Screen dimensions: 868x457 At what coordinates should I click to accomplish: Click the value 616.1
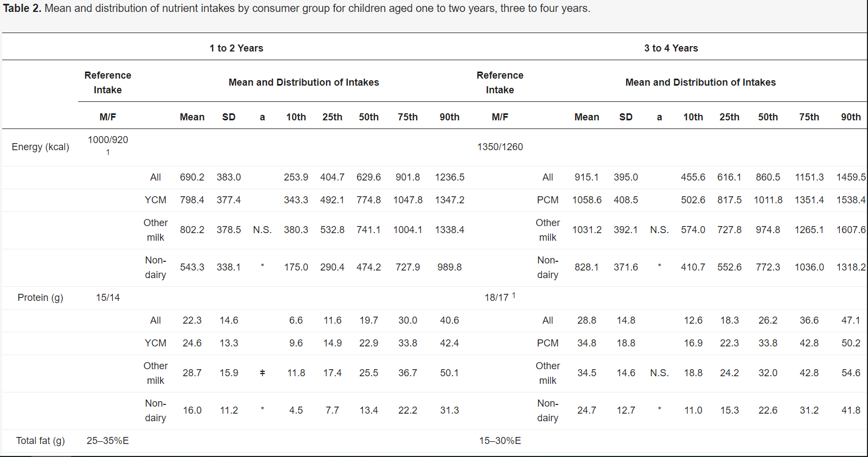pos(730,177)
